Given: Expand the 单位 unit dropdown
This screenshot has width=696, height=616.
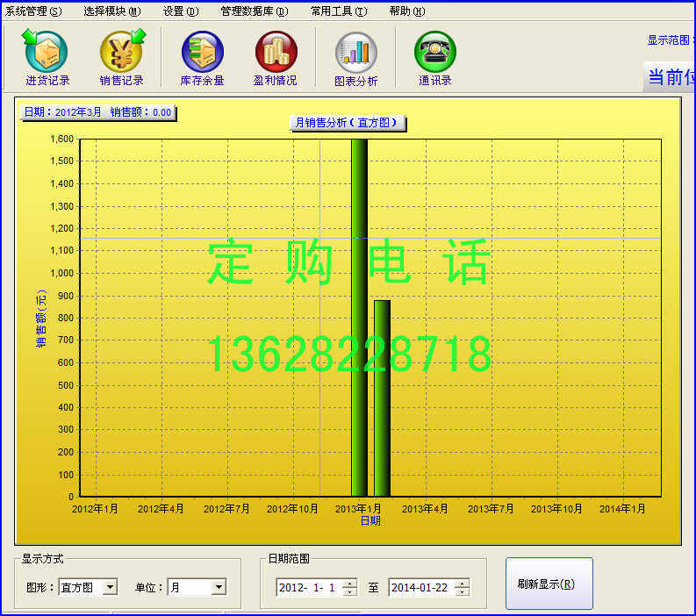Looking at the screenshot, I should pos(219,587).
